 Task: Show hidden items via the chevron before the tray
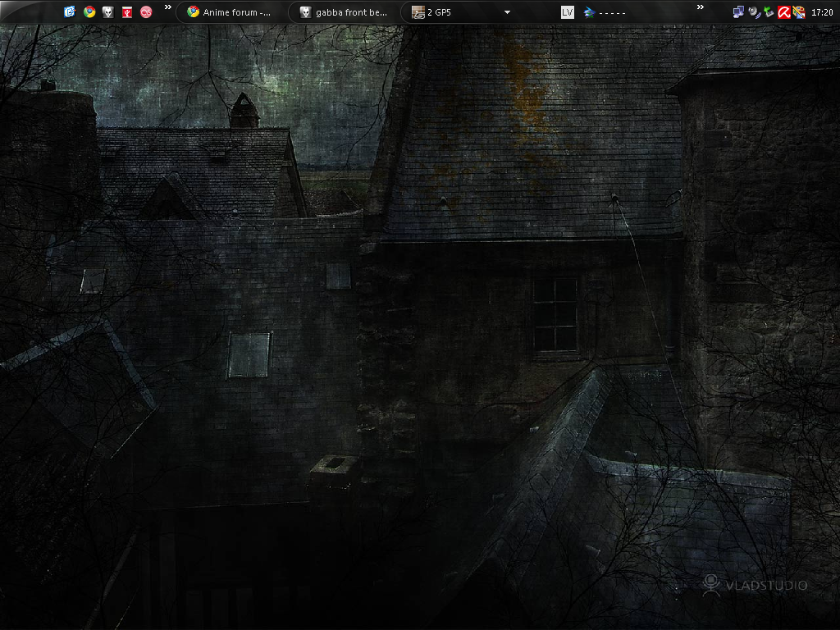click(701, 7)
